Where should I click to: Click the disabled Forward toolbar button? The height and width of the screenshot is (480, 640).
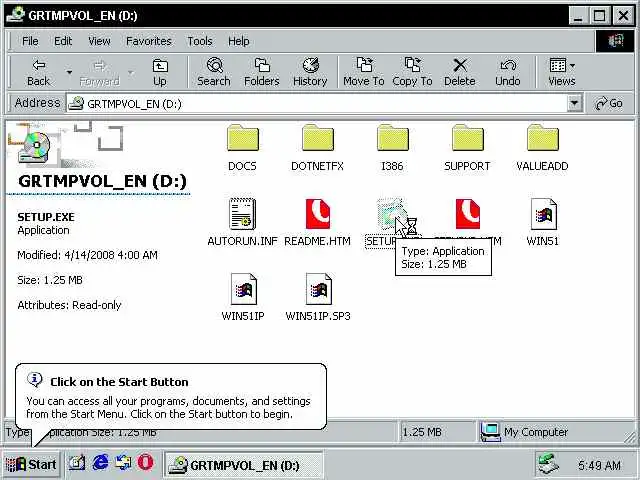pyautogui.click(x=100, y=72)
